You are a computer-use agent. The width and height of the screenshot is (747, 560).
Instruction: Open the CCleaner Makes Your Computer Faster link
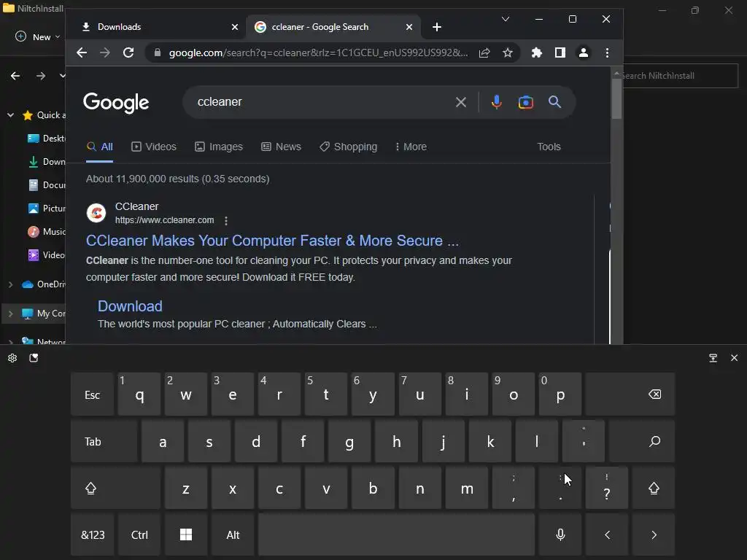tap(273, 241)
